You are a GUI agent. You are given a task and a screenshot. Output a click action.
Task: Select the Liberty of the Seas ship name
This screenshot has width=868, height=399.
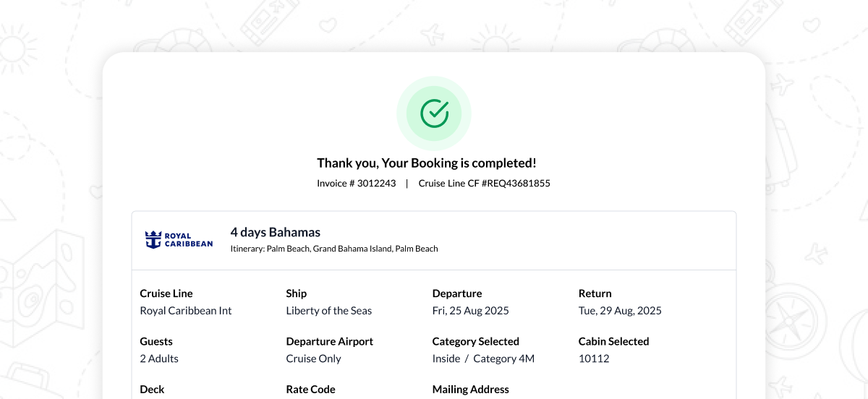328,311
